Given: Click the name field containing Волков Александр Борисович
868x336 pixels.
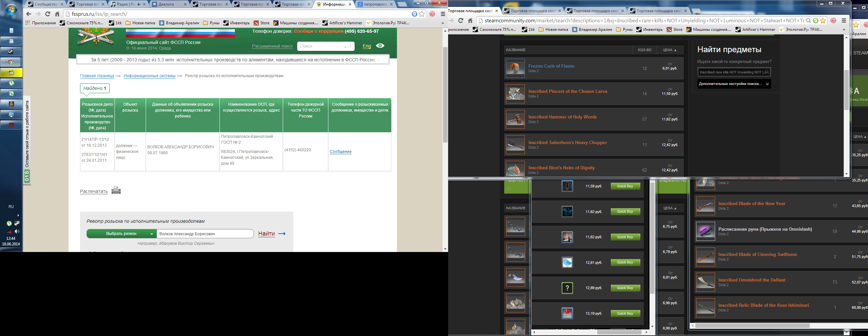Looking at the screenshot, I should 205,234.
